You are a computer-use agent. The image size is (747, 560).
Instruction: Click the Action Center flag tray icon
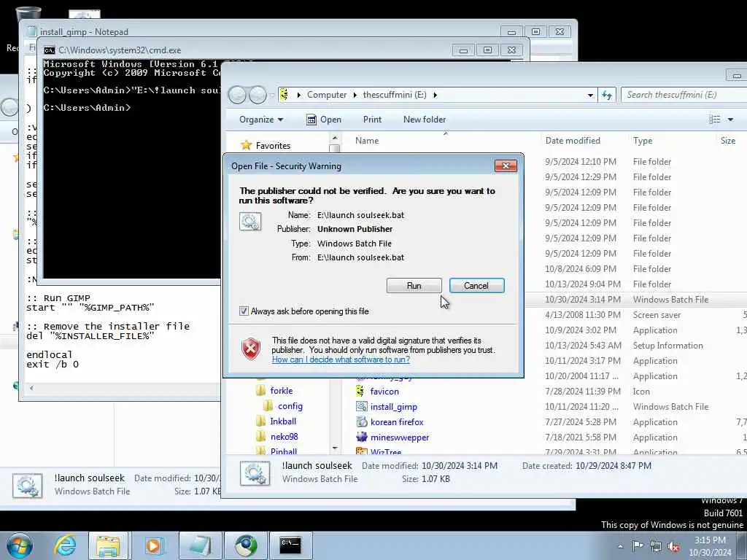click(x=638, y=545)
